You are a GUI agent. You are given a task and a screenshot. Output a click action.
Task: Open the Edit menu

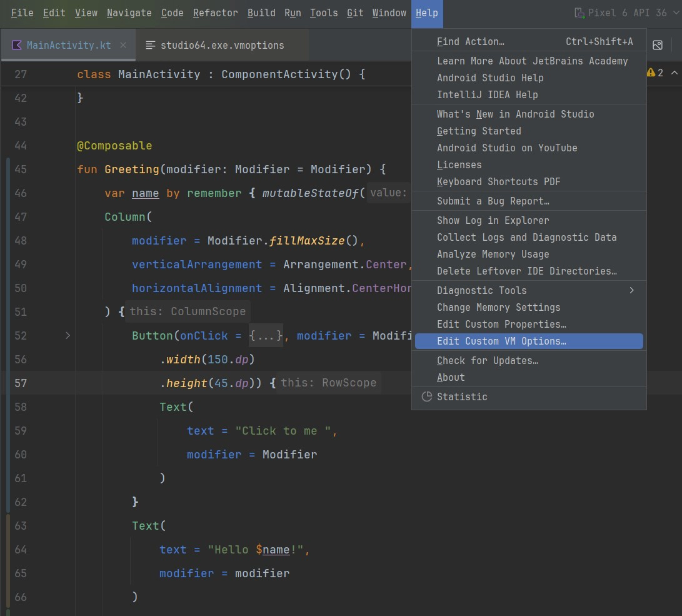(54, 13)
